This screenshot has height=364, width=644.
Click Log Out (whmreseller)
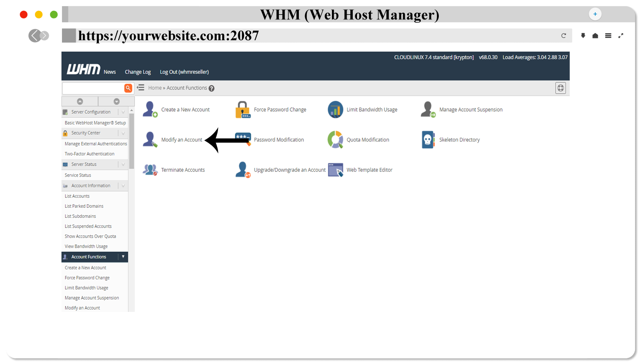[184, 72]
